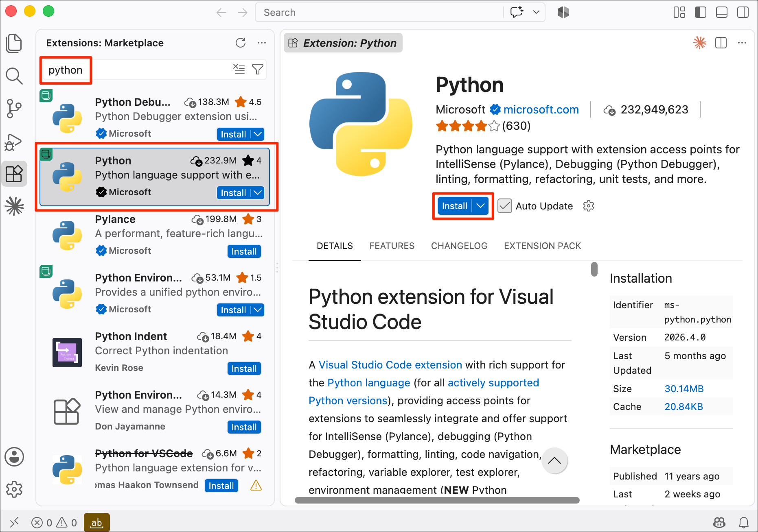This screenshot has width=758, height=532.
Task: Click the horizontal scrollbar under details
Action: [x=437, y=500]
